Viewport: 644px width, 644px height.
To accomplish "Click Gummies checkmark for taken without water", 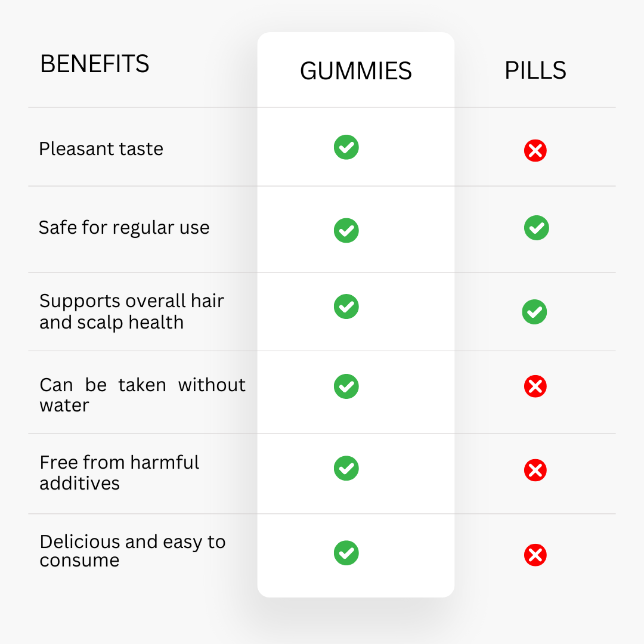I will click(x=346, y=386).
